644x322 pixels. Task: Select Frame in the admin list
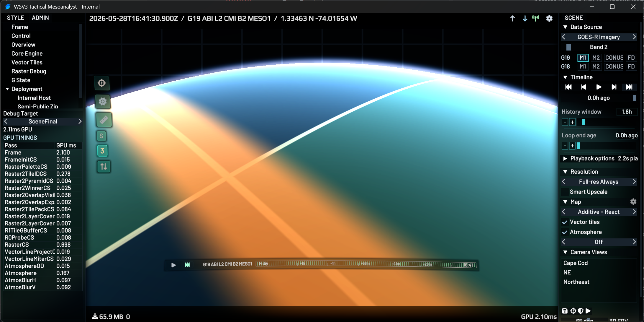point(20,27)
